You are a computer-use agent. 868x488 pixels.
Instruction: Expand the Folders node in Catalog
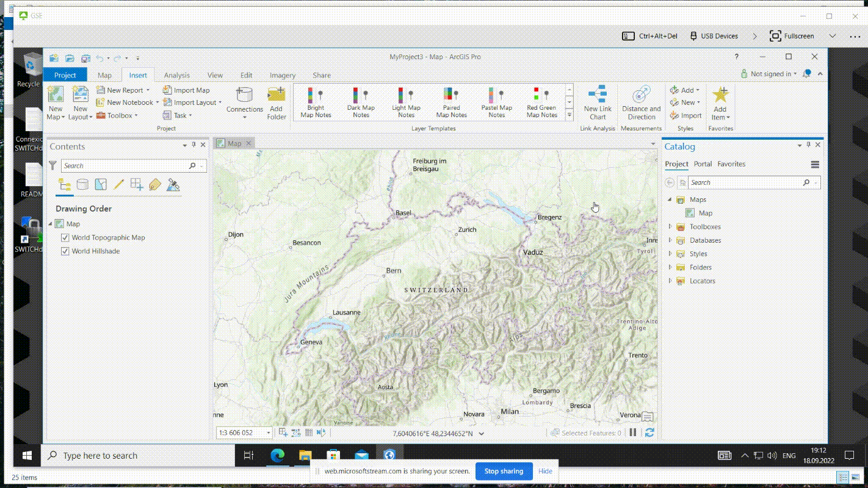coord(670,267)
